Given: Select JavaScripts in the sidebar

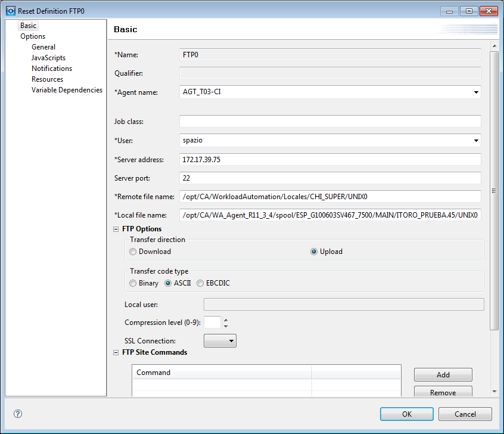Looking at the screenshot, I should point(48,57).
